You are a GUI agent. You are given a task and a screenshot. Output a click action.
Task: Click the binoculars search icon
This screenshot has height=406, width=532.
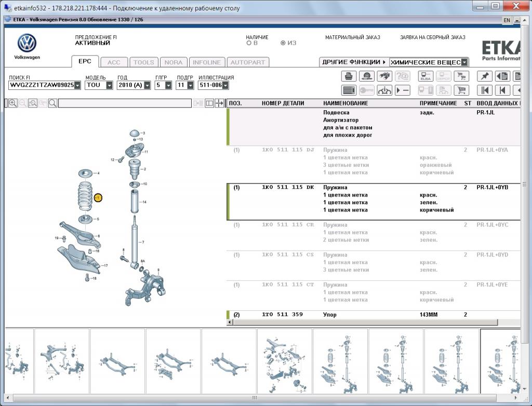coord(384,76)
